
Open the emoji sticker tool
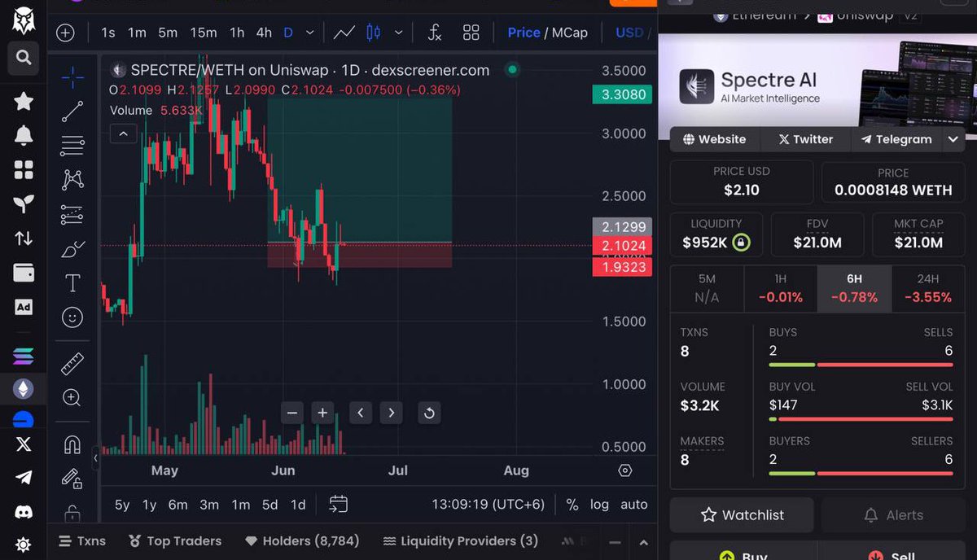tap(72, 317)
